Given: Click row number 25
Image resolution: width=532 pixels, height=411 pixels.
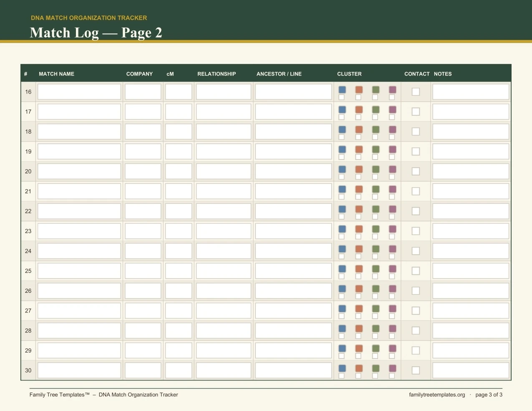Looking at the screenshot, I should [28, 271].
